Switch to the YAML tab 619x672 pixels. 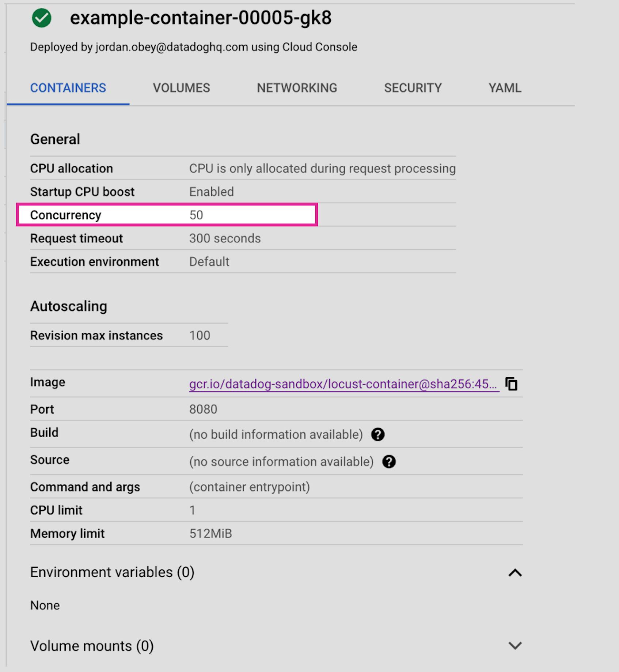click(x=505, y=88)
